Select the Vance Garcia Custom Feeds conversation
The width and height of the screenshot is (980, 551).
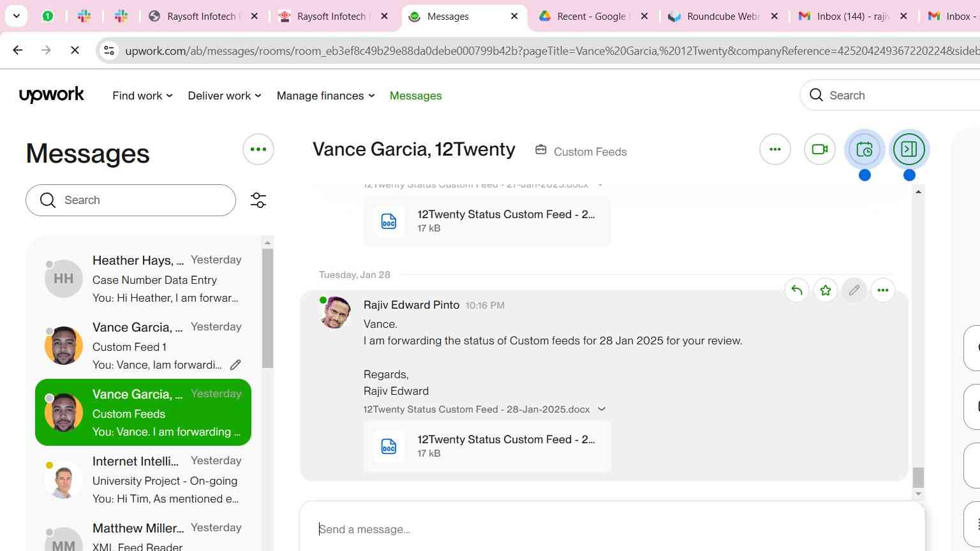click(x=144, y=413)
